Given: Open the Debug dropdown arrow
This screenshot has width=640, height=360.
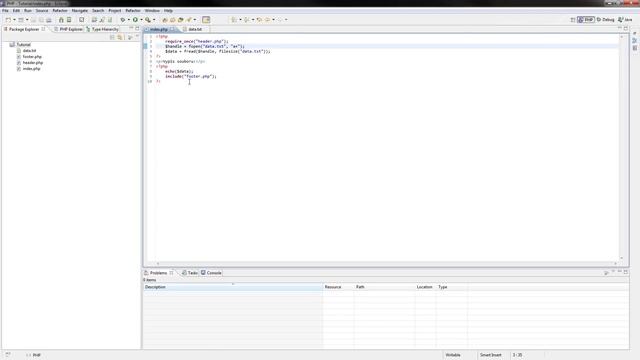Looking at the screenshot, I should (129, 20).
